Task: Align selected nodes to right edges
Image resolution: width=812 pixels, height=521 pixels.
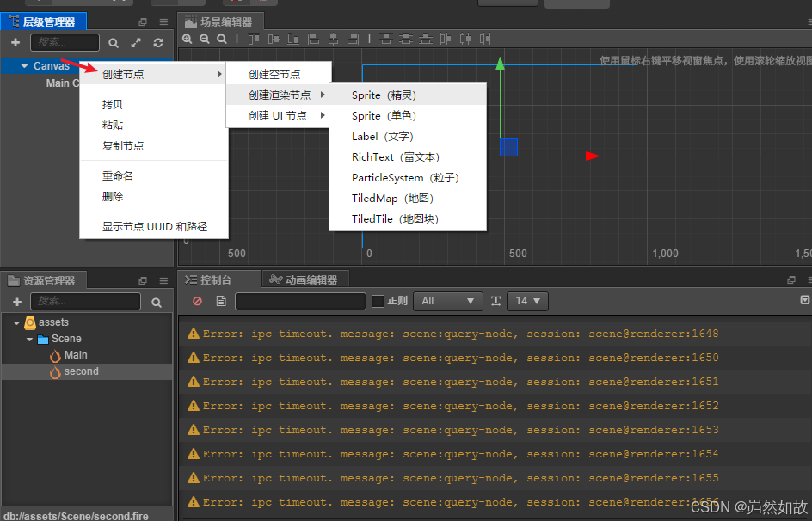Action: pyautogui.click(x=354, y=39)
